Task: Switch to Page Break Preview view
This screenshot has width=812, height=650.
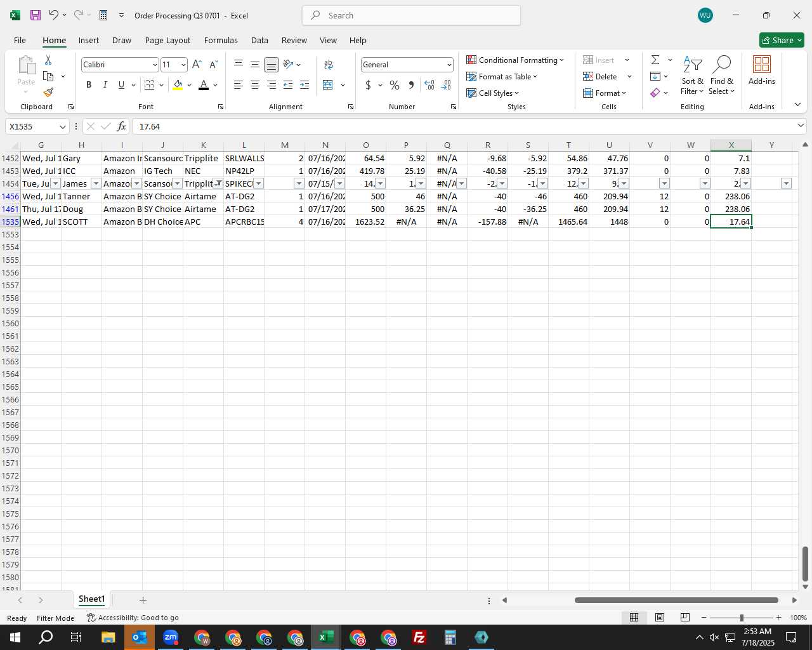Action: tap(684, 617)
